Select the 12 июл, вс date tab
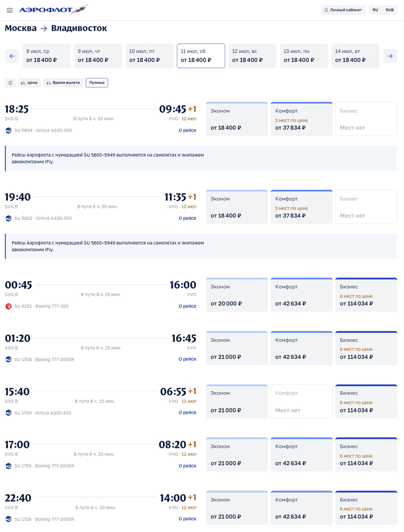Viewport: 404px width, 532px height. pos(252,56)
